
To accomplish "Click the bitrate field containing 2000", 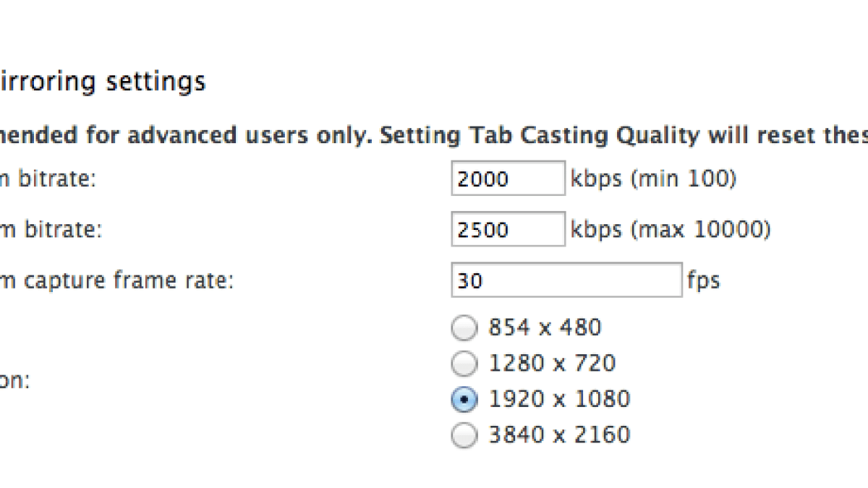I will tap(508, 179).
